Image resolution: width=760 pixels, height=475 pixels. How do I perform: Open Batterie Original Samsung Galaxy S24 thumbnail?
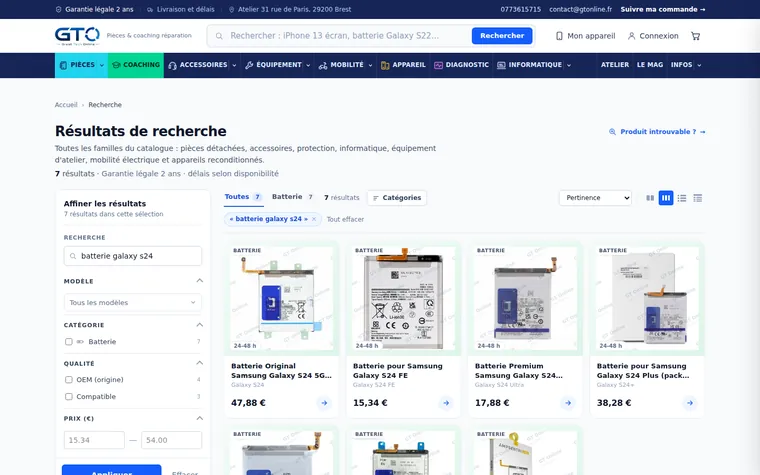282,298
